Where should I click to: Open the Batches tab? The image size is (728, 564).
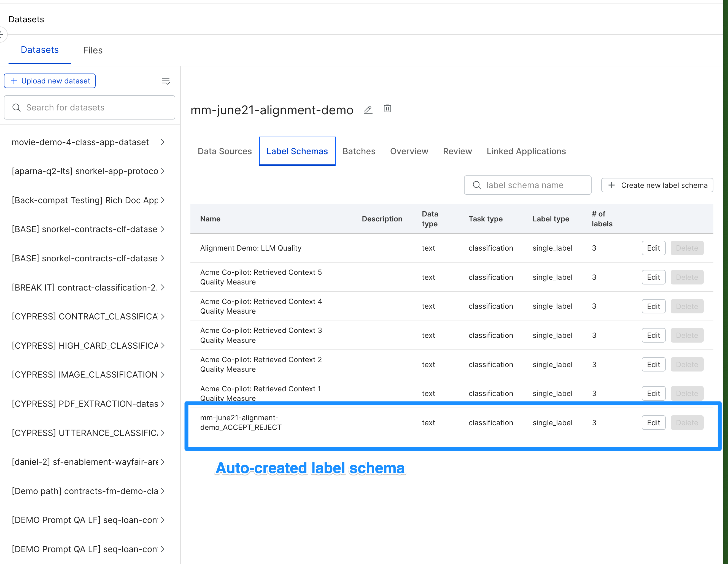pyautogui.click(x=359, y=151)
